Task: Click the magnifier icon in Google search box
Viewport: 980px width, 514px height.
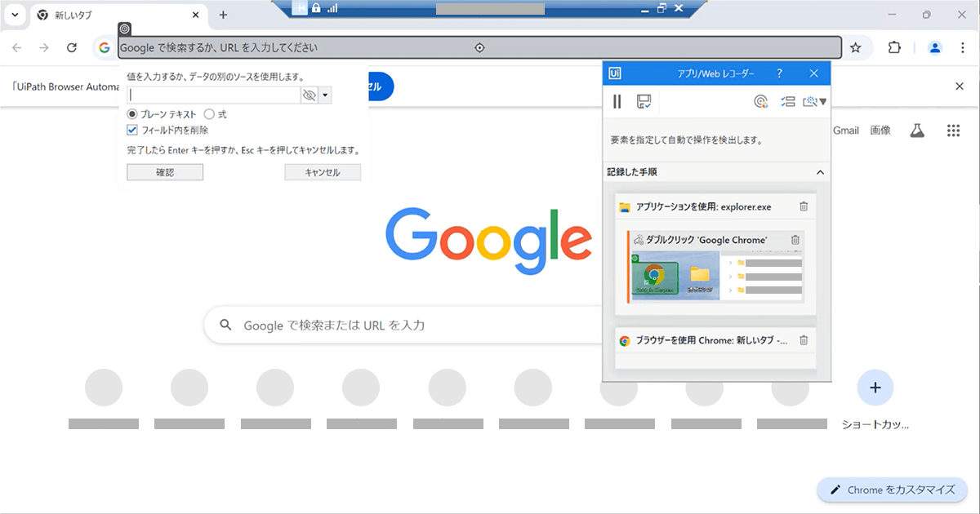Action: (x=226, y=326)
